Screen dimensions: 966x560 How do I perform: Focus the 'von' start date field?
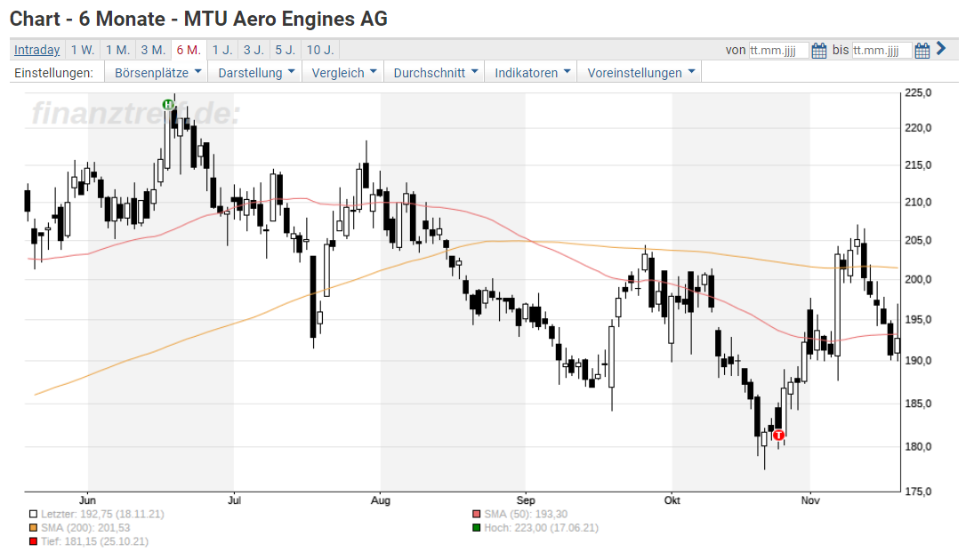(778, 51)
